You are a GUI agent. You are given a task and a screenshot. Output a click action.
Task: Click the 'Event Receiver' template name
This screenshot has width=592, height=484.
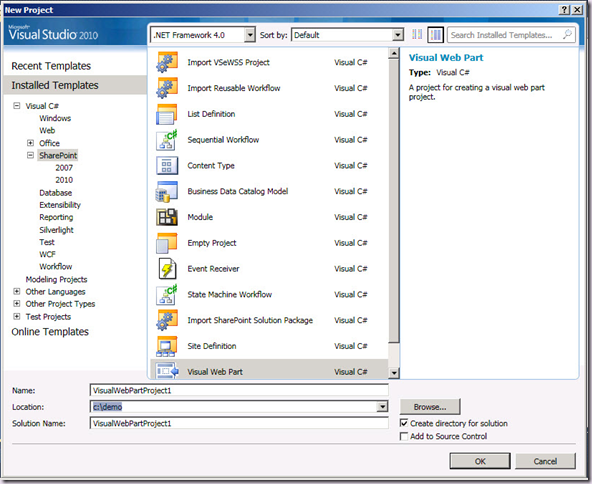pyautogui.click(x=213, y=269)
